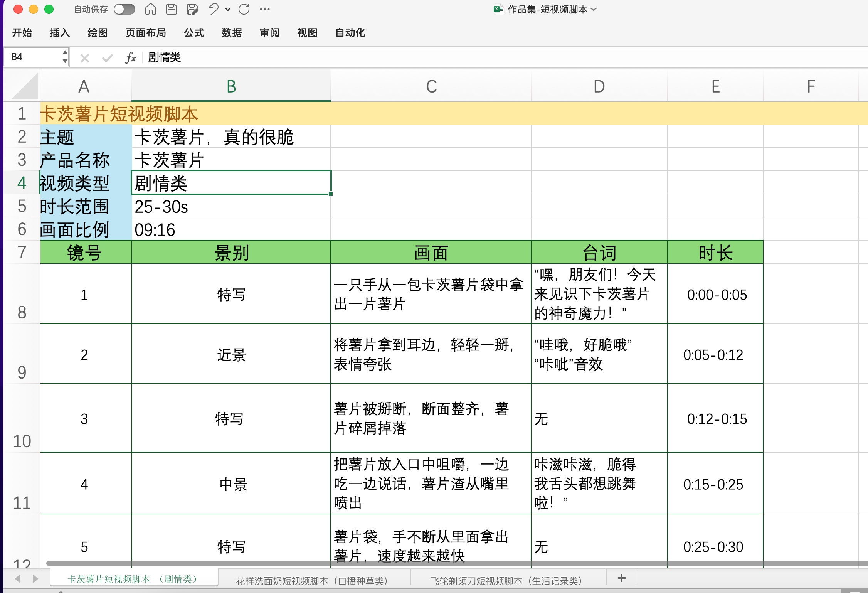
Task: Click the next sheet navigation arrow
Action: pyautogui.click(x=35, y=578)
